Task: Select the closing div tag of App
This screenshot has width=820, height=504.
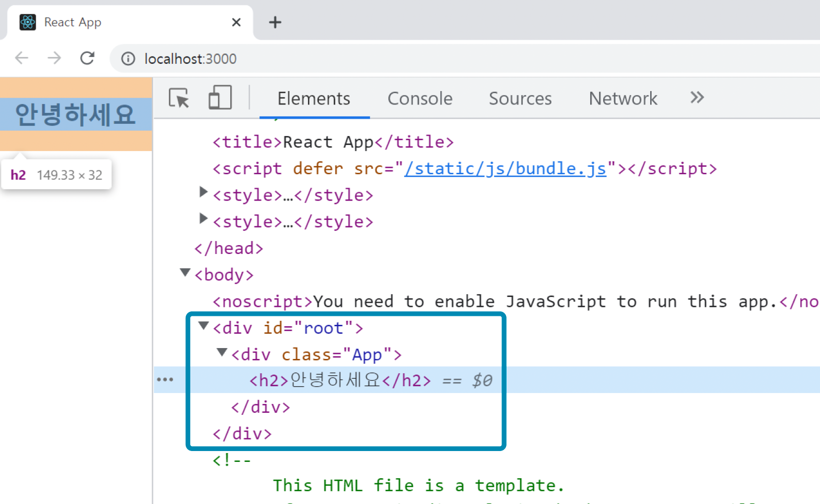Action: pyautogui.click(x=260, y=407)
